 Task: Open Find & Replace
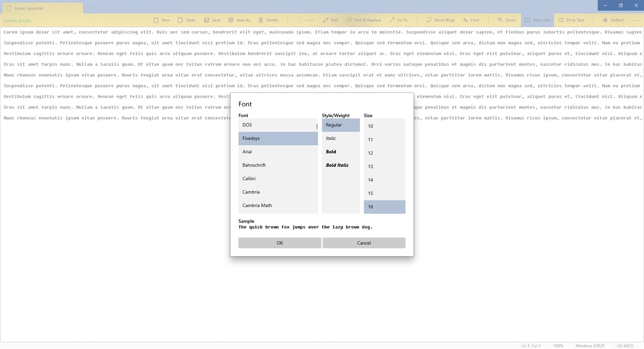(x=364, y=20)
